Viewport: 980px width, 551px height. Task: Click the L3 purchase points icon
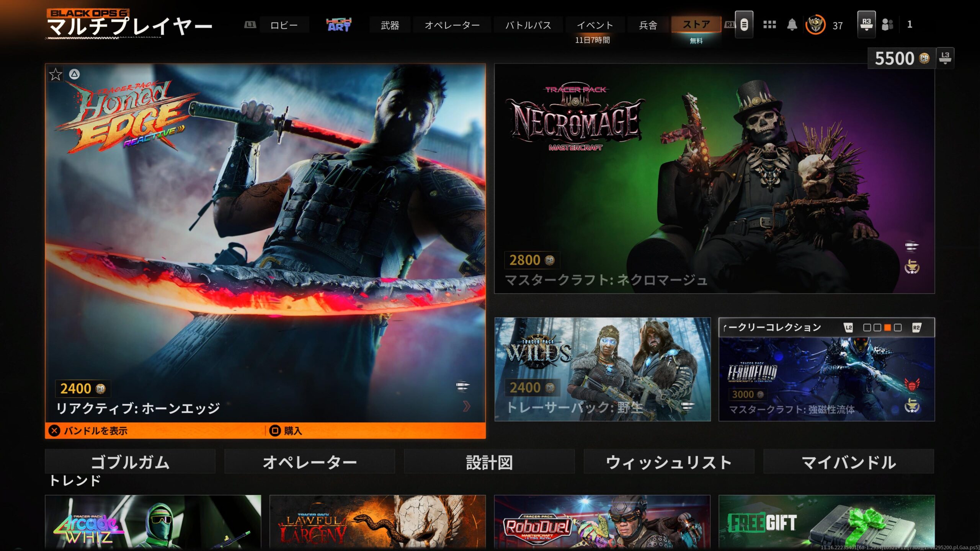point(945,58)
